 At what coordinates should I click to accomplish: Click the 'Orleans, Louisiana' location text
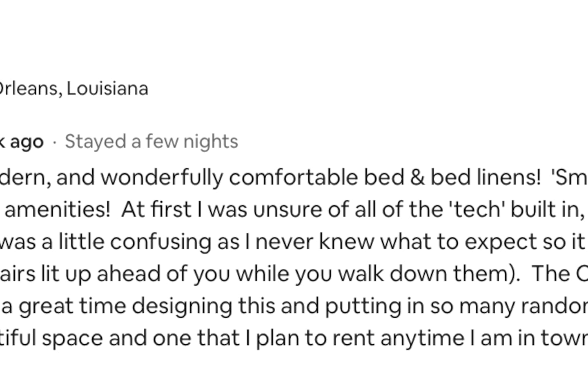(x=73, y=89)
